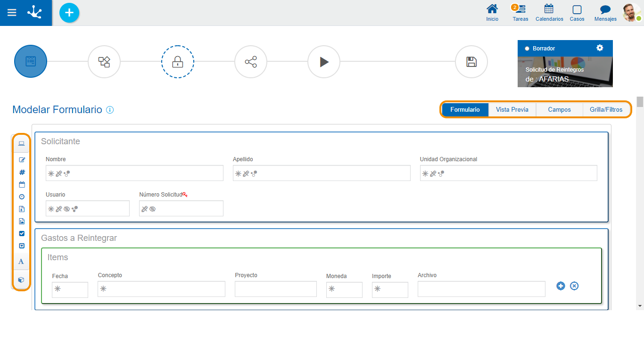Screen dimensions: 644x362
Task: Add an Items row with plus icon
Action: click(x=561, y=286)
